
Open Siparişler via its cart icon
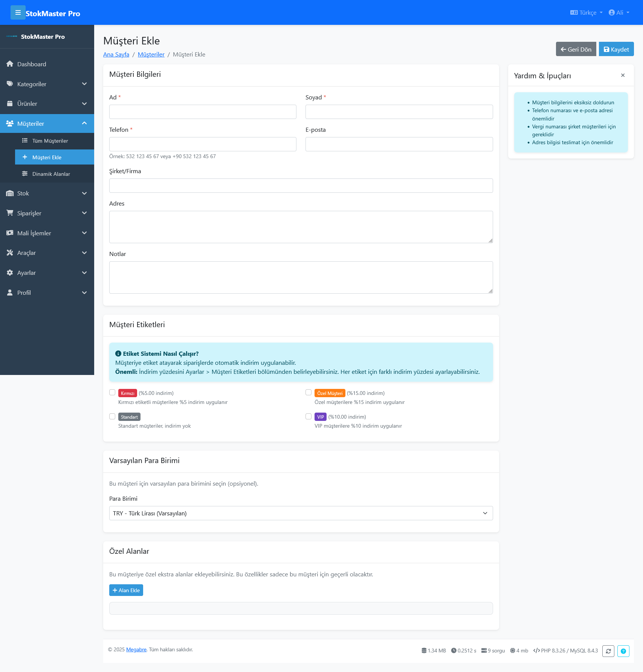click(9, 213)
